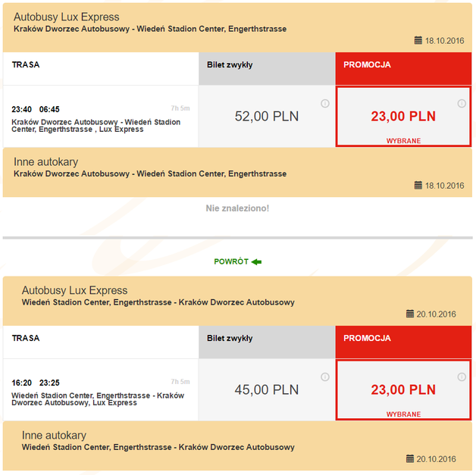Click info icon on 45,00 PLN fare

click(325, 377)
